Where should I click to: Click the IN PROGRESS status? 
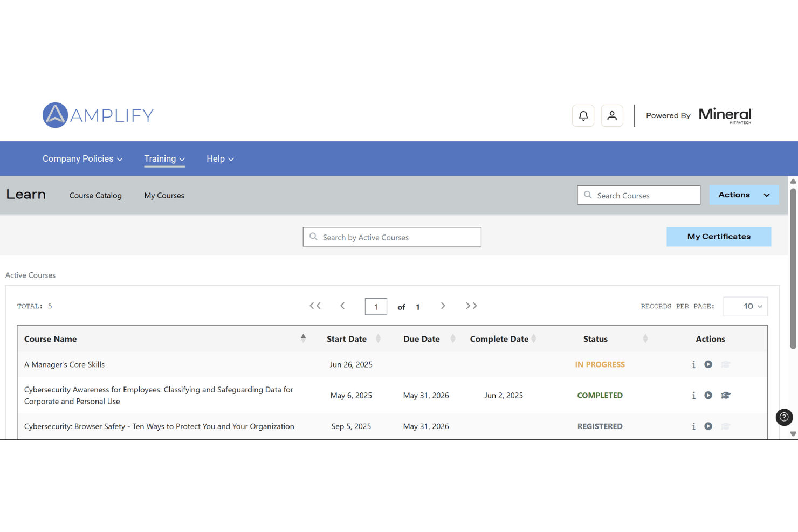[x=600, y=365]
